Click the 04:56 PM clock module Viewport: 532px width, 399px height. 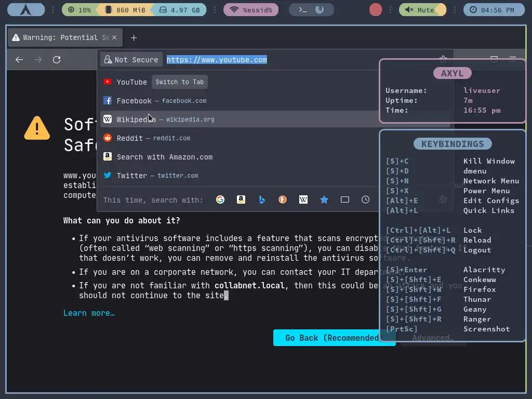tap(494, 10)
